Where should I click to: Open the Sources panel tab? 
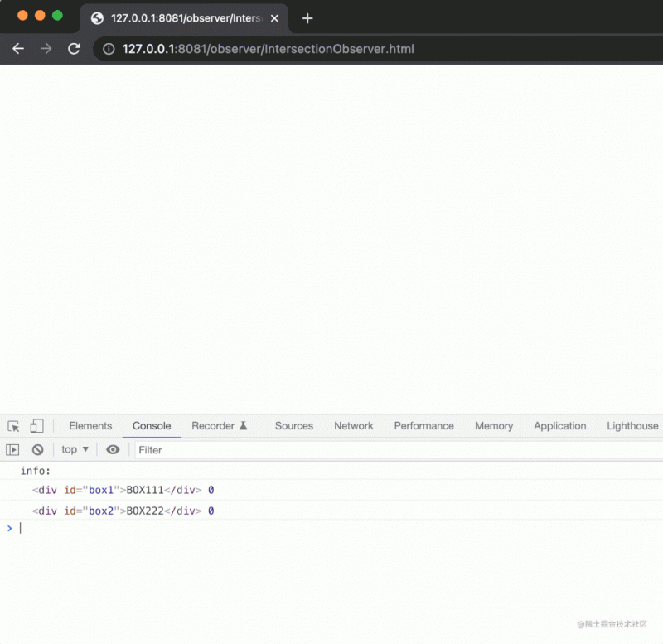(294, 426)
